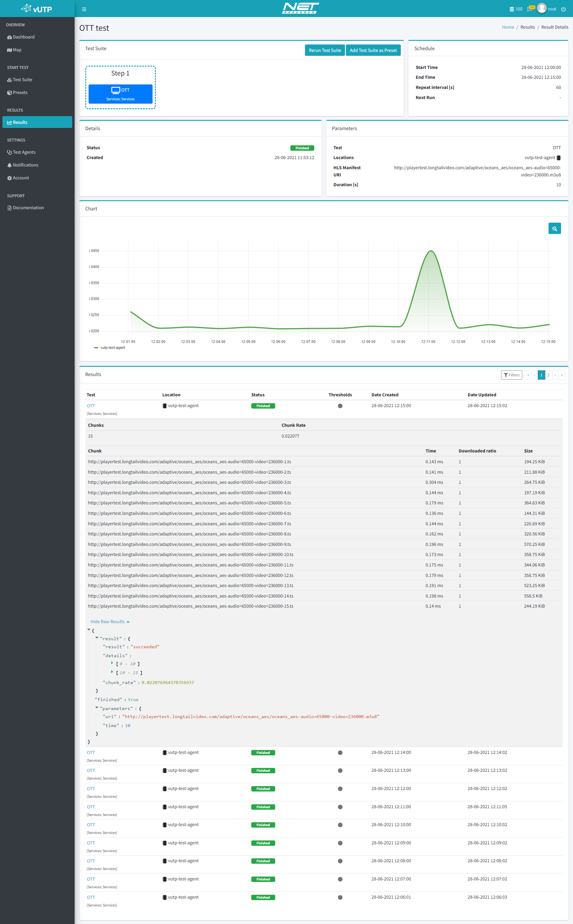Expand details array range 10 - 15
Image resolution: width=573 pixels, height=924 pixels.
[112, 672]
